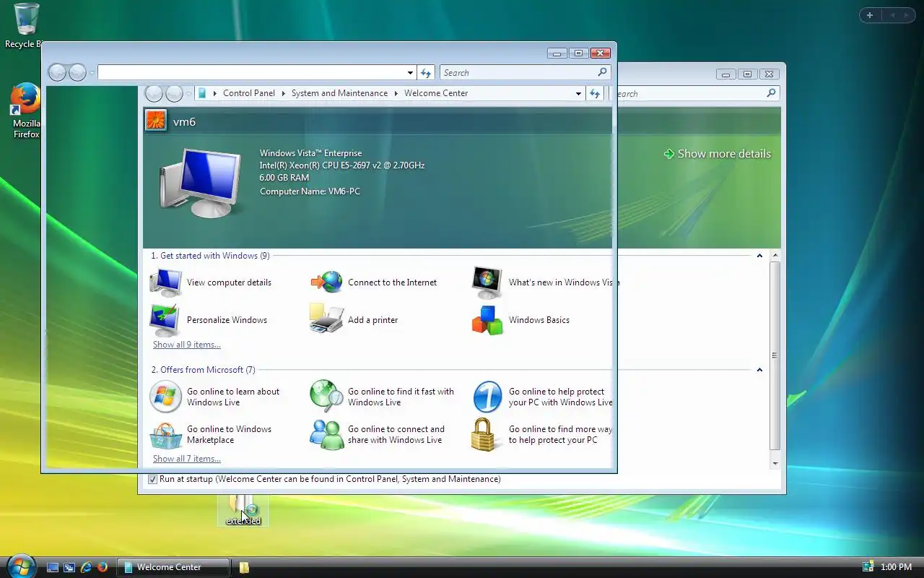This screenshot has height=578, width=924.
Task: Open Welcome Center address bar dropdown
Action: tap(578, 93)
